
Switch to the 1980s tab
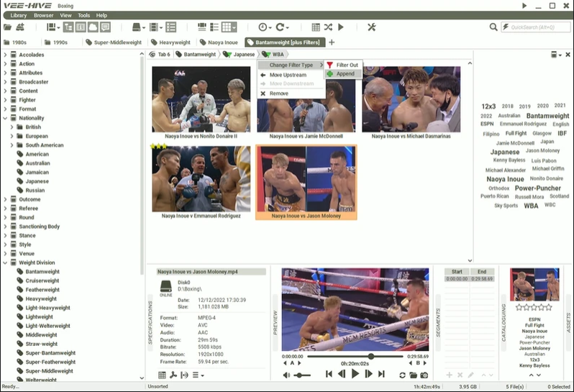[x=15, y=42]
